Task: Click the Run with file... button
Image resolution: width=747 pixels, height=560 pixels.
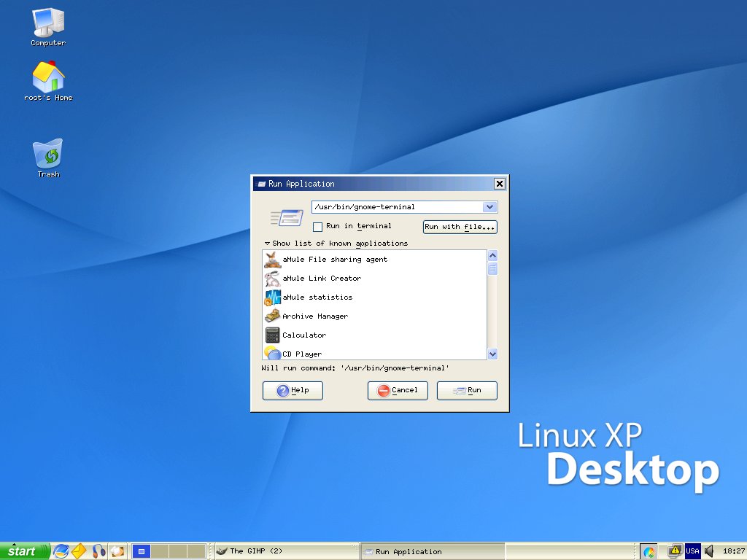Action: (x=460, y=227)
